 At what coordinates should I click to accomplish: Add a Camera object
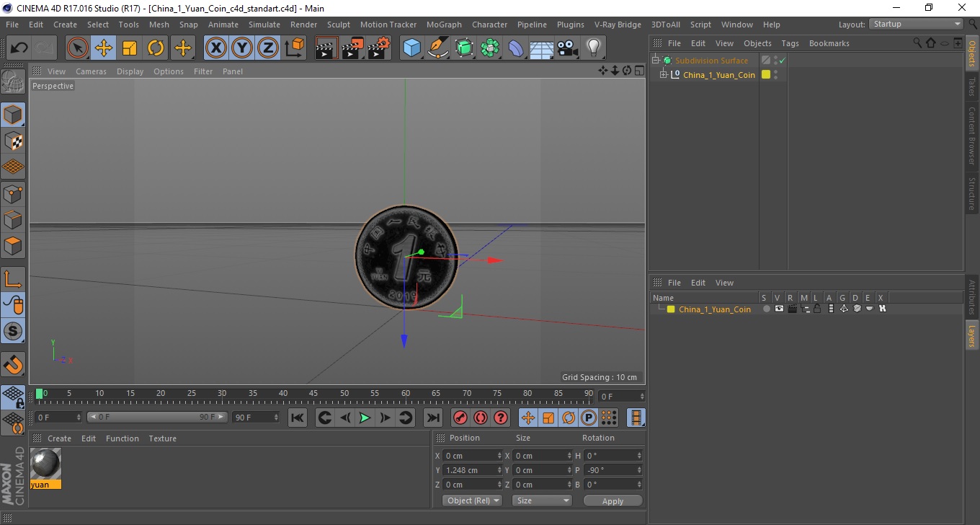[568, 48]
